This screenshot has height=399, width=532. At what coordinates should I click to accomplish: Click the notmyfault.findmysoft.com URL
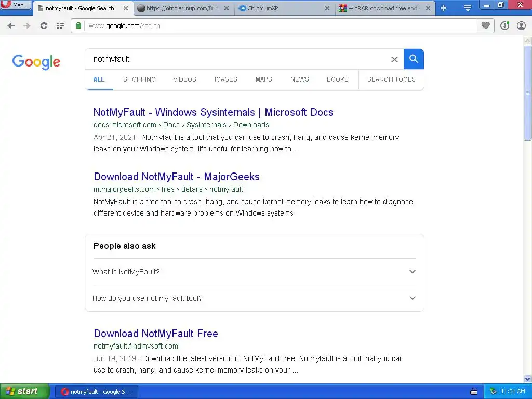tap(136, 346)
